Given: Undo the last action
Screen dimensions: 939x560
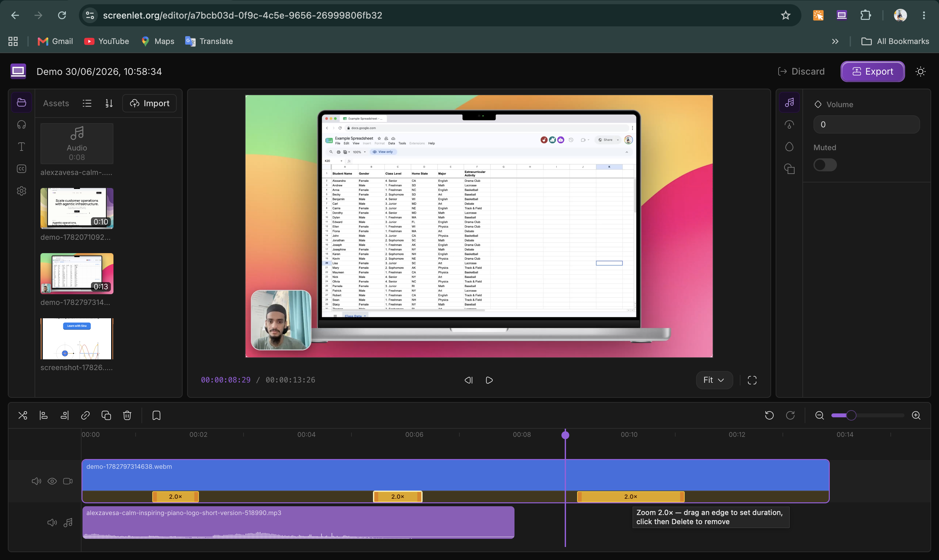Looking at the screenshot, I should [x=769, y=415].
